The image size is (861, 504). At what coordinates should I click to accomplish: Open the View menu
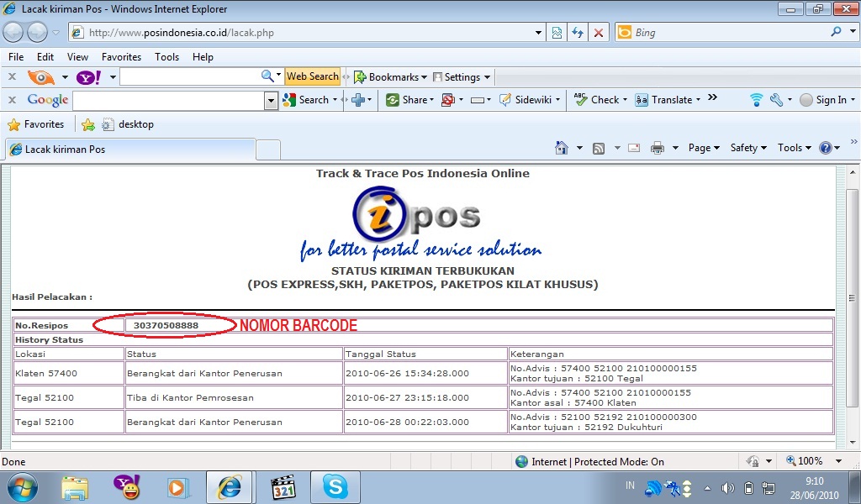tap(77, 57)
